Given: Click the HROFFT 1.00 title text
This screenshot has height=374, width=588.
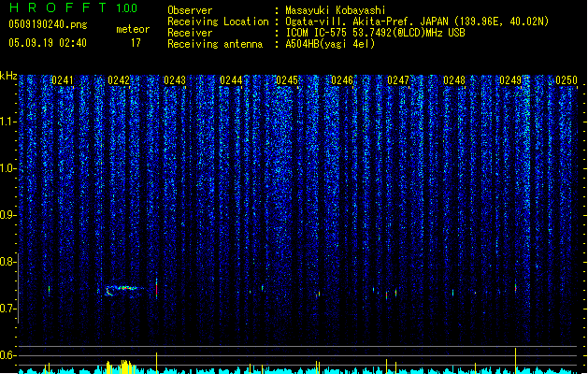Looking at the screenshot, I should point(74,7).
